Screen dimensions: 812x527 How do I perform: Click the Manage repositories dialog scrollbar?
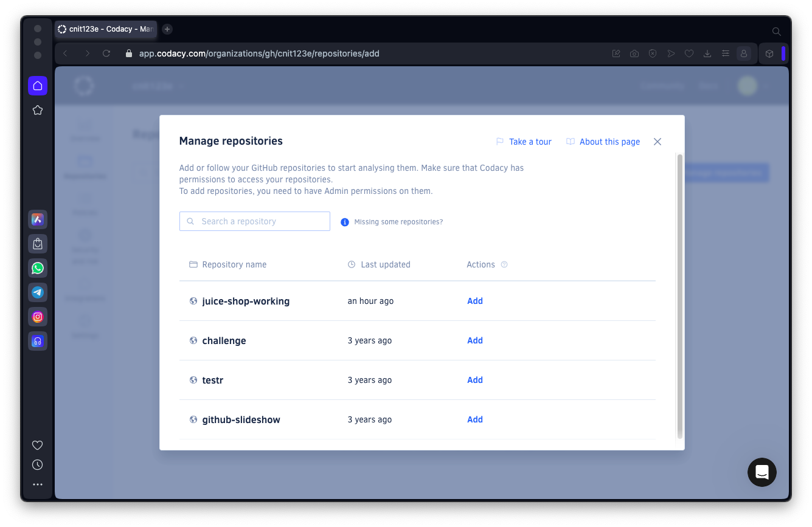(680, 296)
